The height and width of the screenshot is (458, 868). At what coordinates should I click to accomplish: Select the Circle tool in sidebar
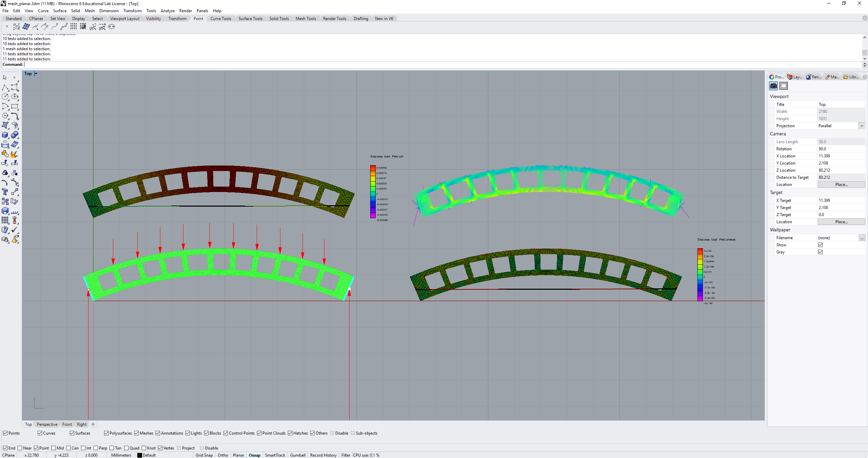click(5, 97)
